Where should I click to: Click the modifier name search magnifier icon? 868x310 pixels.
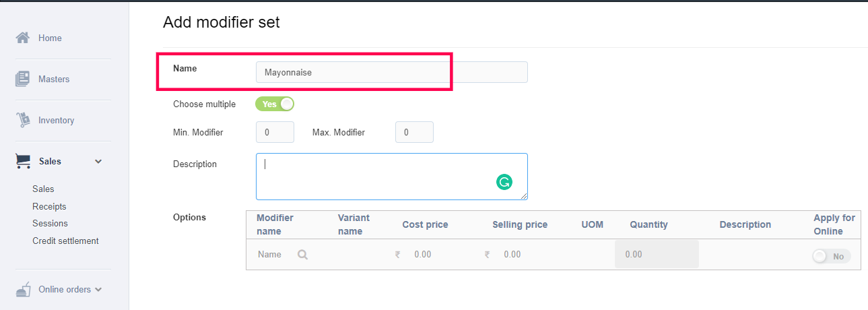[302, 255]
